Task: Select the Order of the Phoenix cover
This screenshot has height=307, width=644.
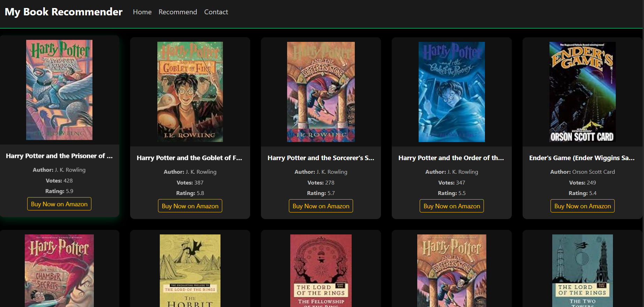Action: [452, 92]
